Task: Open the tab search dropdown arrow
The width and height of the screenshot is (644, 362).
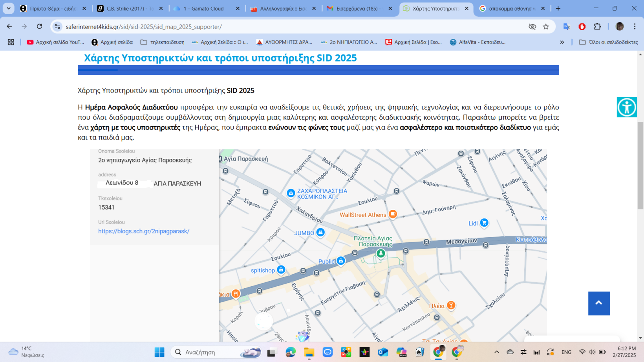Action: click(9, 8)
